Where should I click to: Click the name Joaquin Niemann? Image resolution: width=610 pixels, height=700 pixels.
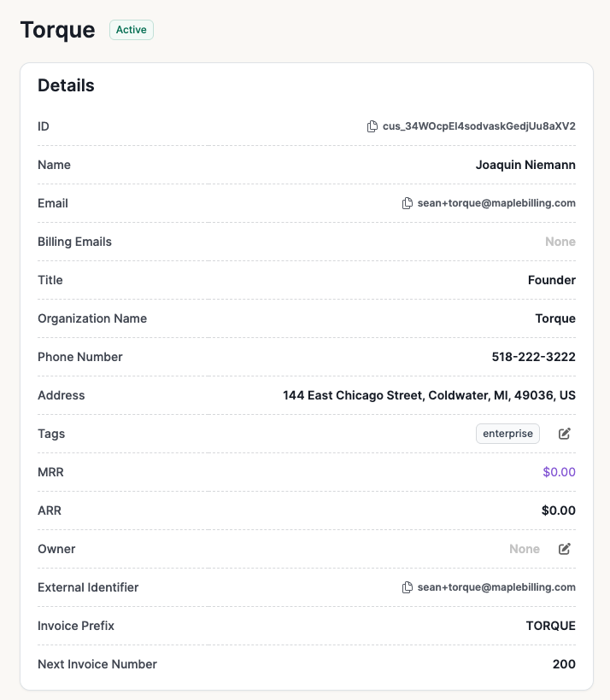[525, 165]
